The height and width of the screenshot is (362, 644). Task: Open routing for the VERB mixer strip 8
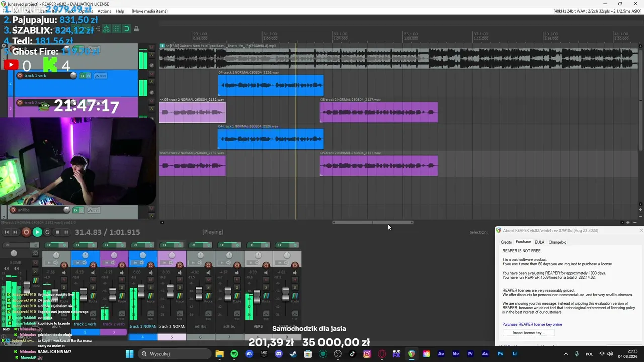coord(266,296)
